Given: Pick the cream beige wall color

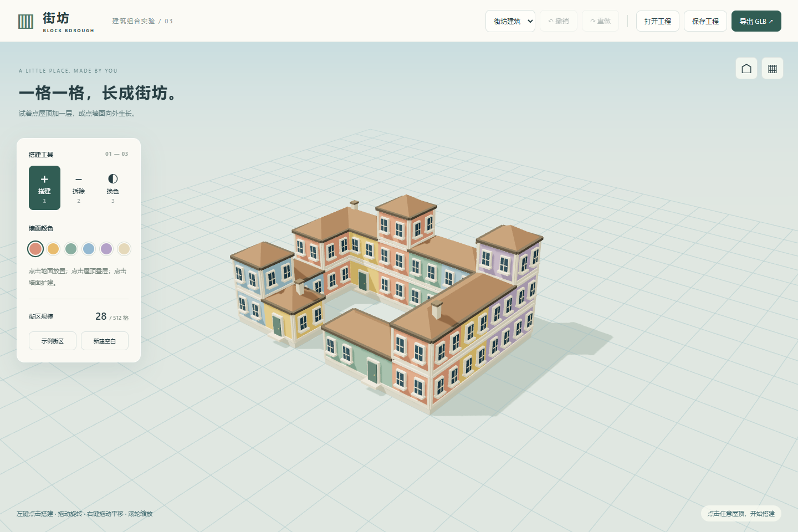Looking at the screenshot, I should pos(124,249).
